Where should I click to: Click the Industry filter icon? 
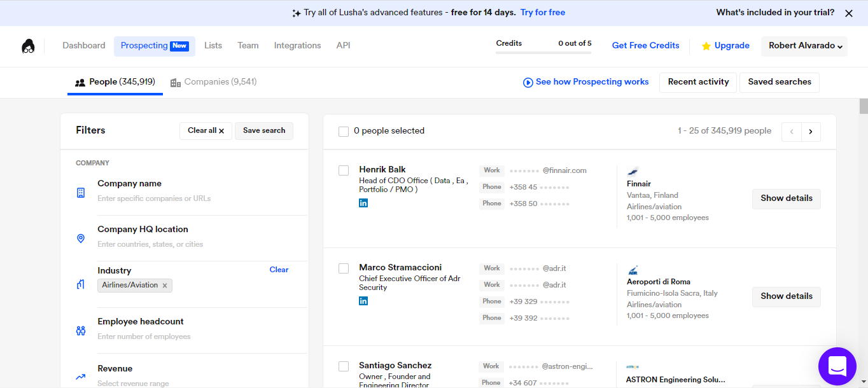tap(81, 284)
